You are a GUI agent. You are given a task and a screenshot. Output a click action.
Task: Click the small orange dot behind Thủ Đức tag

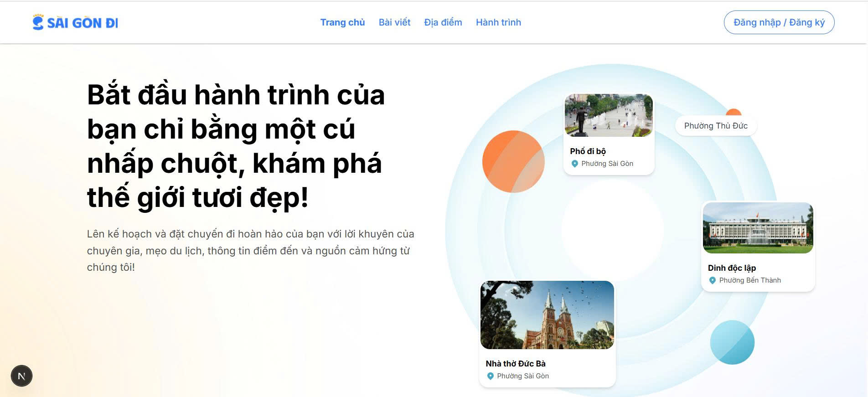[734, 112]
